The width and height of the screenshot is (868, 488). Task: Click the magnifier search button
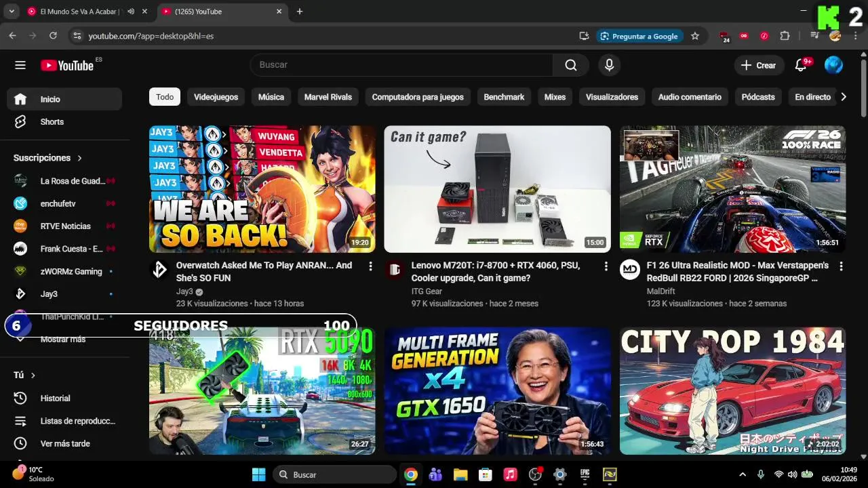(x=571, y=65)
